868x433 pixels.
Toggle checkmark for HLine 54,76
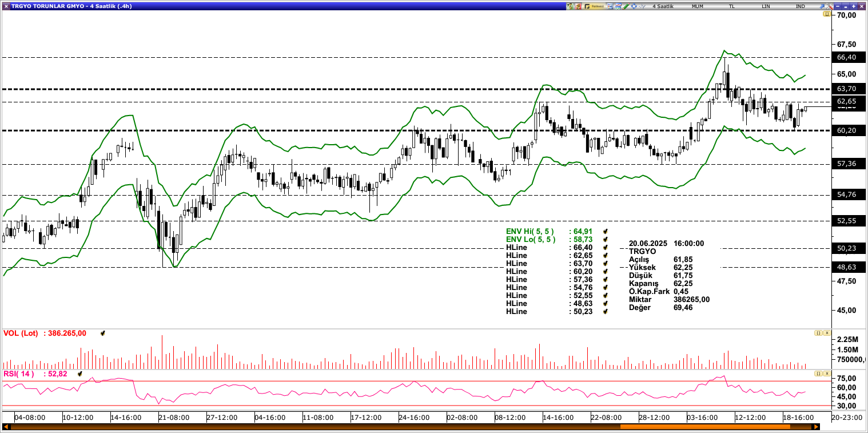606,287
